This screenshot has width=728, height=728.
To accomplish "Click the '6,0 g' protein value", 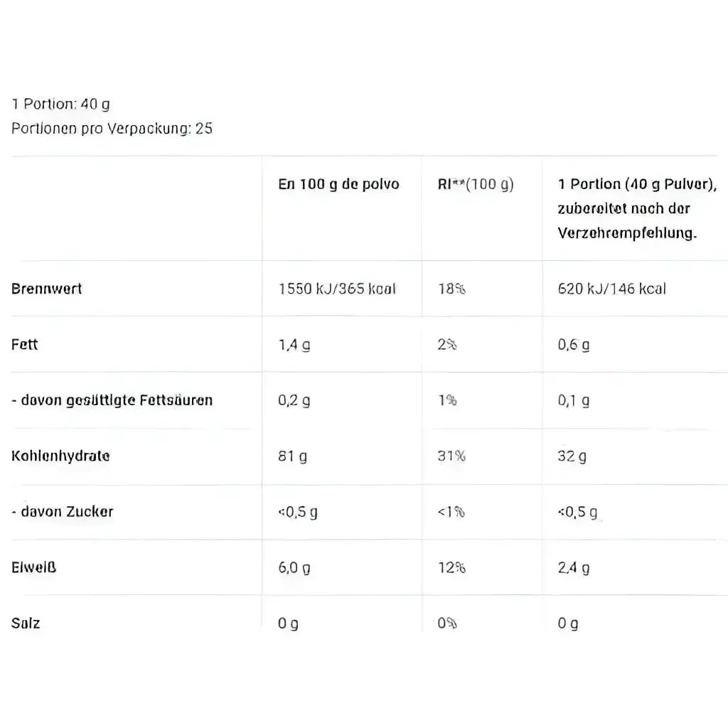I will [x=294, y=567].
